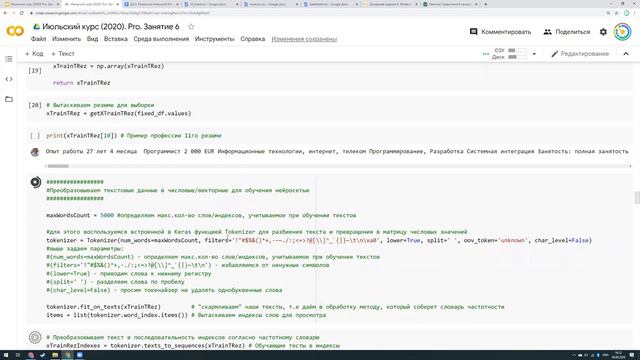Click the blue Word icon in taskbar
Screen dimensions: 640x360
[80, 355]
